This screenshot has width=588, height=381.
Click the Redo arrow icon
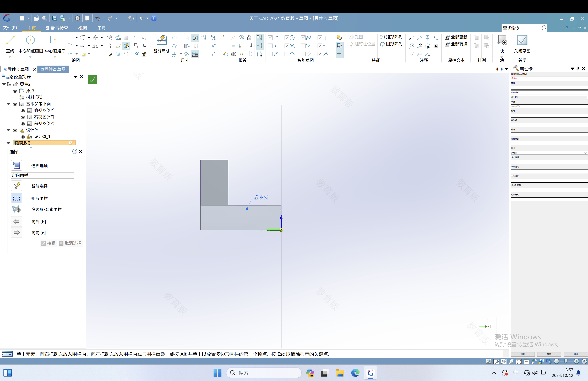(110, 18)
